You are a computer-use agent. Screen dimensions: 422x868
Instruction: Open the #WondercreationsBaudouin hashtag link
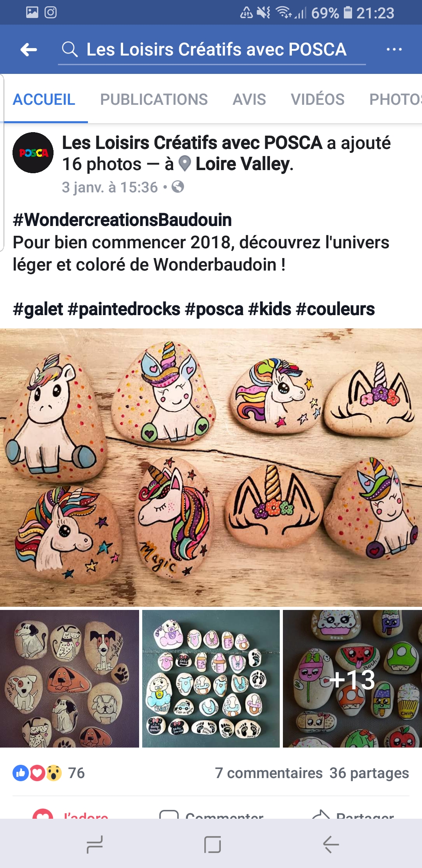(x=122, y=220)
